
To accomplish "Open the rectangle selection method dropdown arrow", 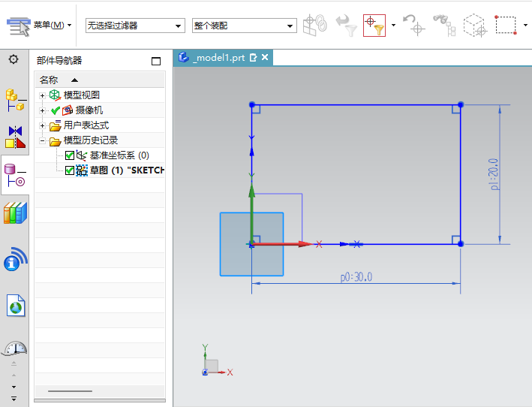I will (x=525, y=25).
